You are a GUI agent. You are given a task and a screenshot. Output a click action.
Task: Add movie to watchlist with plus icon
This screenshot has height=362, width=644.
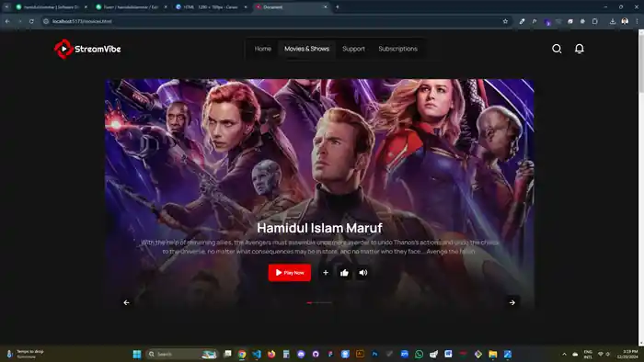[326, 273]
